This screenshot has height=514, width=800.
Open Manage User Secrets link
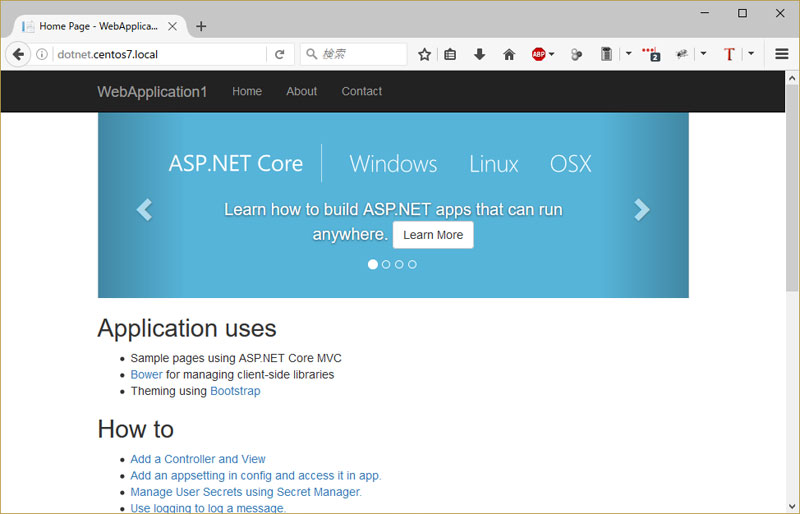[246, 492]
